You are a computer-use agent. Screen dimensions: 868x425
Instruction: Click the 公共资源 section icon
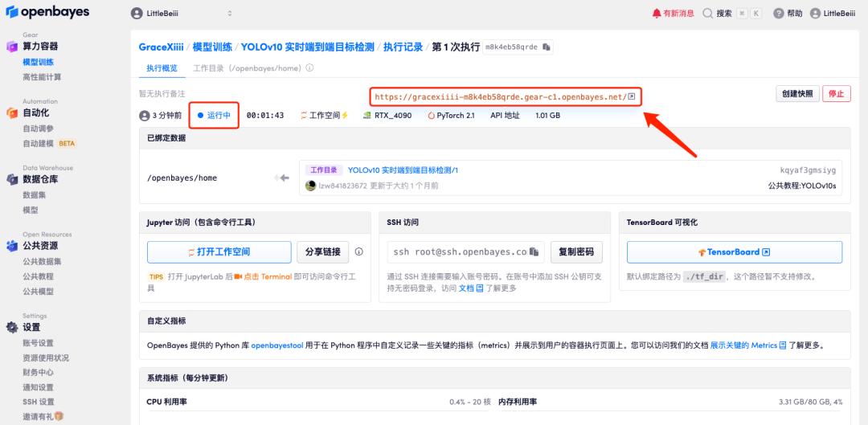12,246
